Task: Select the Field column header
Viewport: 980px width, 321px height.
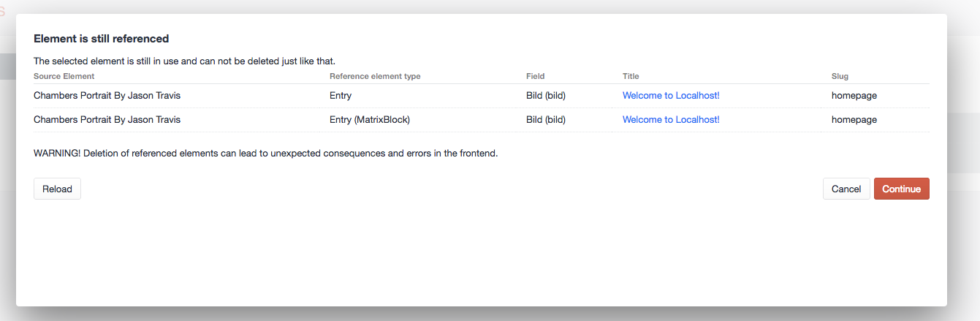Action: 535,76
